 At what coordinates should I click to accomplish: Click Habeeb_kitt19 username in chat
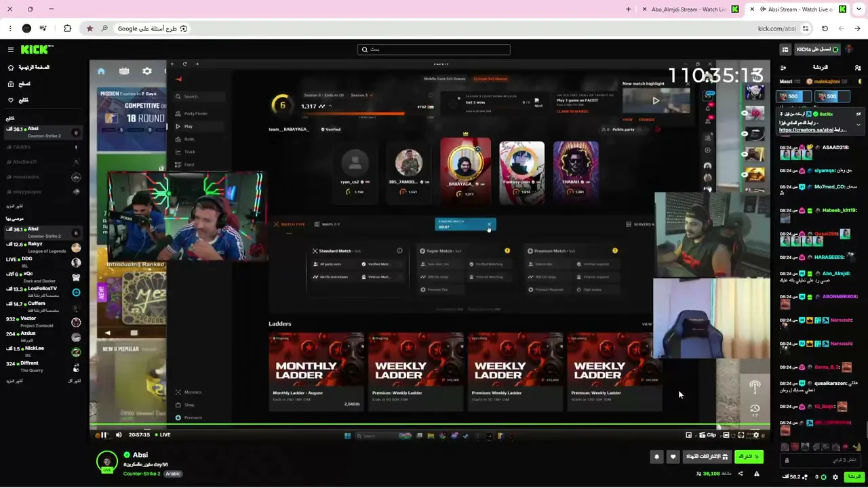click(840, 210)
